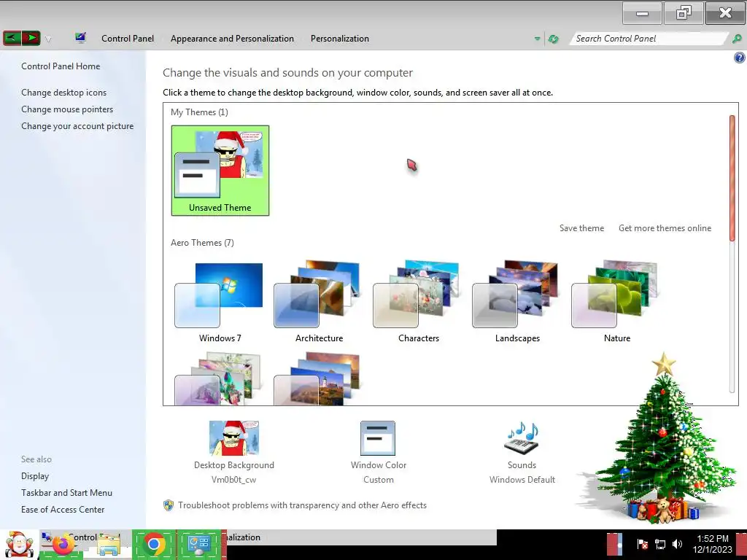
Task: Open Desktop Background settings icon
Action: pos(234,438)
